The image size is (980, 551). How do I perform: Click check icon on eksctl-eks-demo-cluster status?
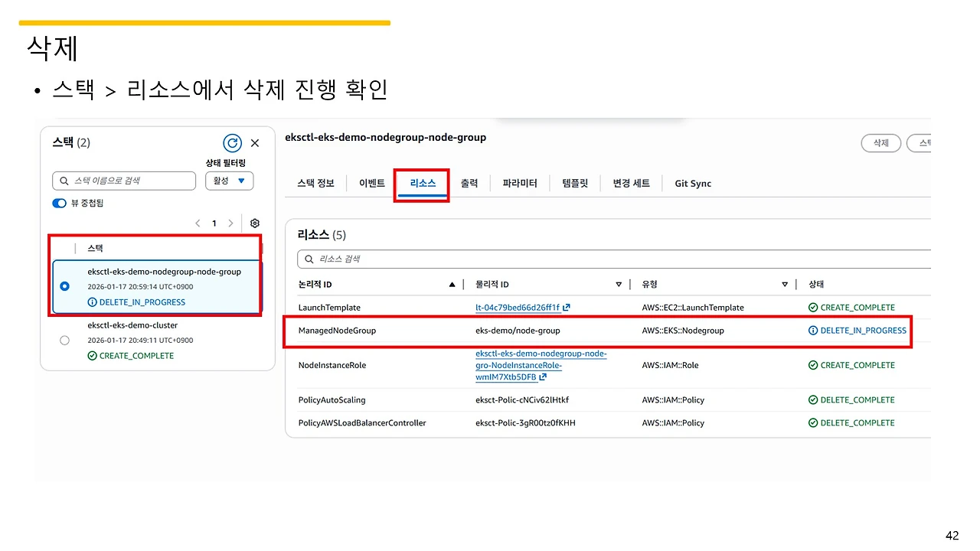point(93,356)
